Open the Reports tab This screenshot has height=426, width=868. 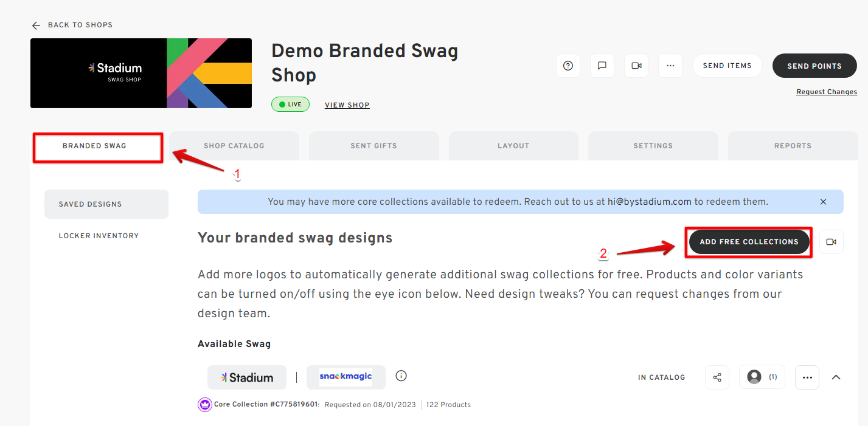click(x=793, y=146)
